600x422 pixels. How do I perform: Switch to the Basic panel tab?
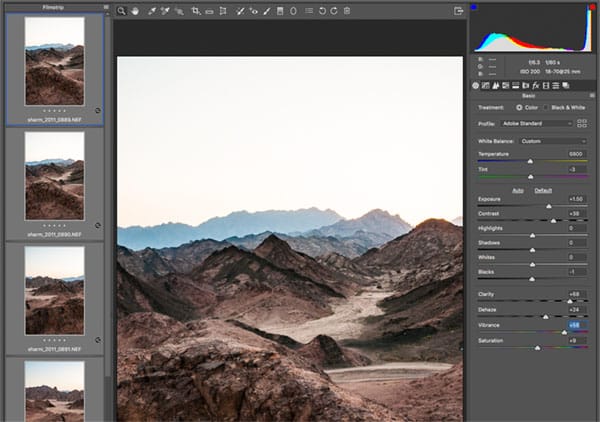475,86
